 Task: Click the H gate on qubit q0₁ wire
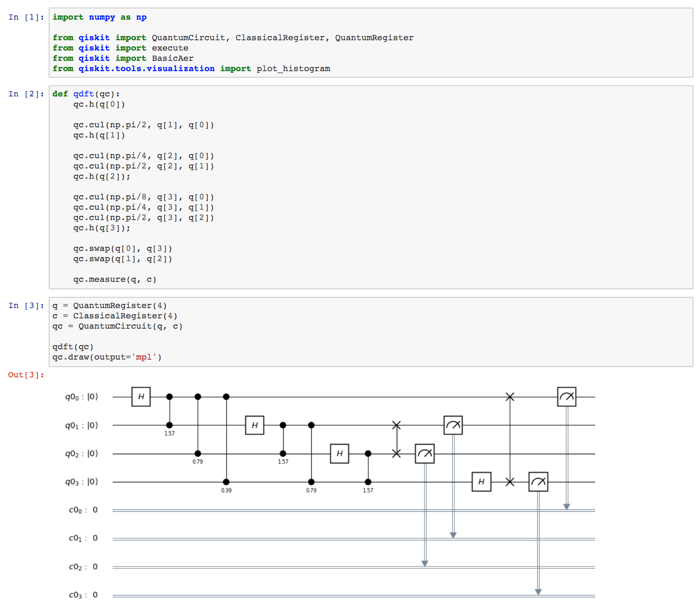(255, 425)
